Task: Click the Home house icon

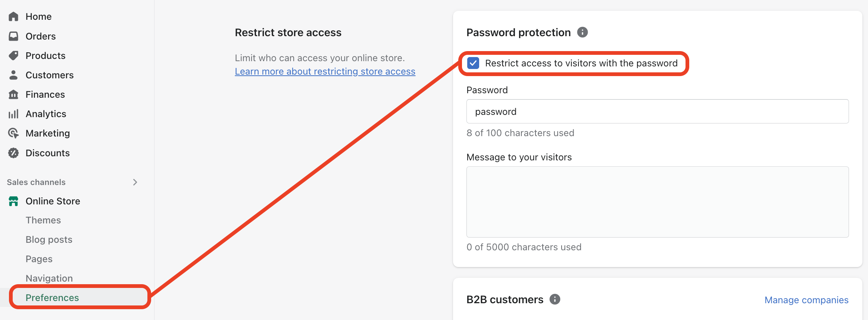Action: 13,16
